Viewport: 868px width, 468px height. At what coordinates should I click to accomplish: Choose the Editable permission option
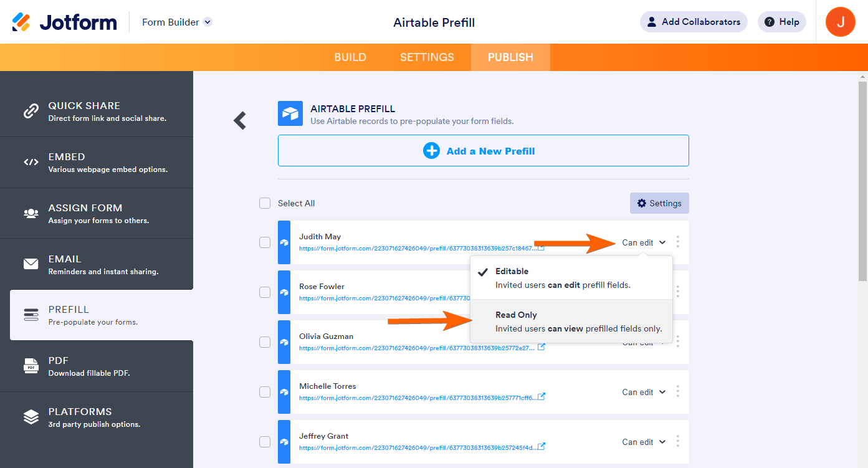coord(571,278)
